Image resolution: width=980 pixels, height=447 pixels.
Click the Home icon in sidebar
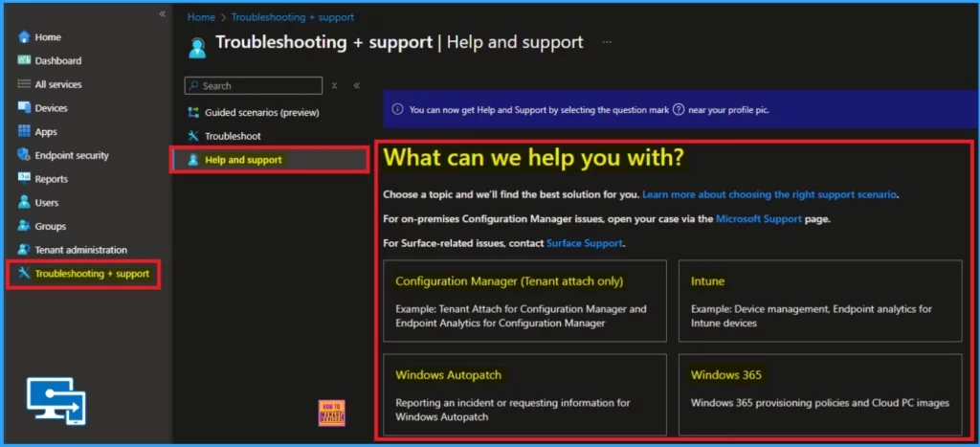pos(24,37)
